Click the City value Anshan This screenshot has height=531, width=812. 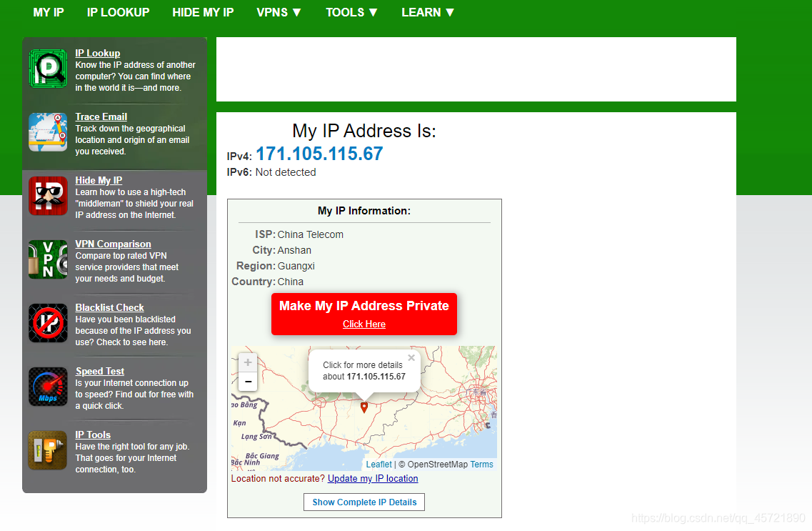294,250
